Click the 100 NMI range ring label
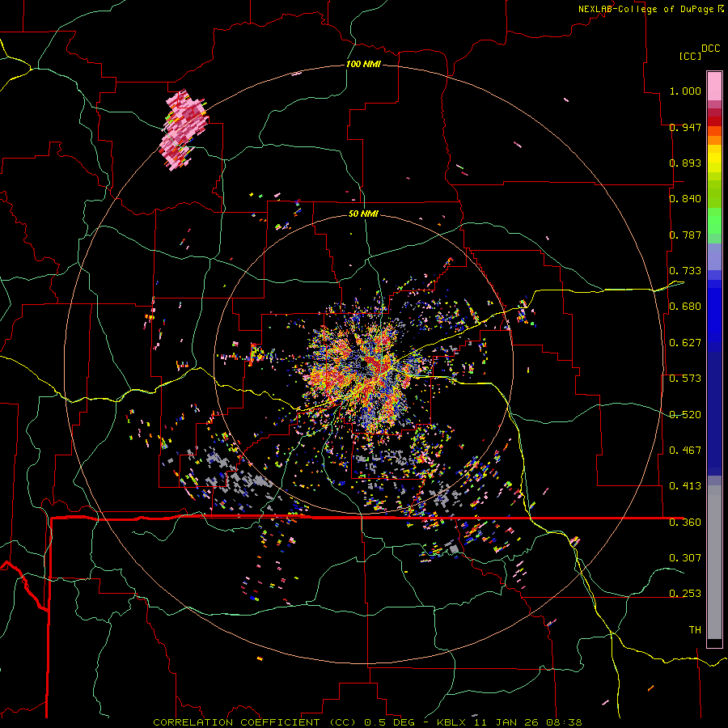The width and height of the screenshot is (728, 728). click(363, 64)
